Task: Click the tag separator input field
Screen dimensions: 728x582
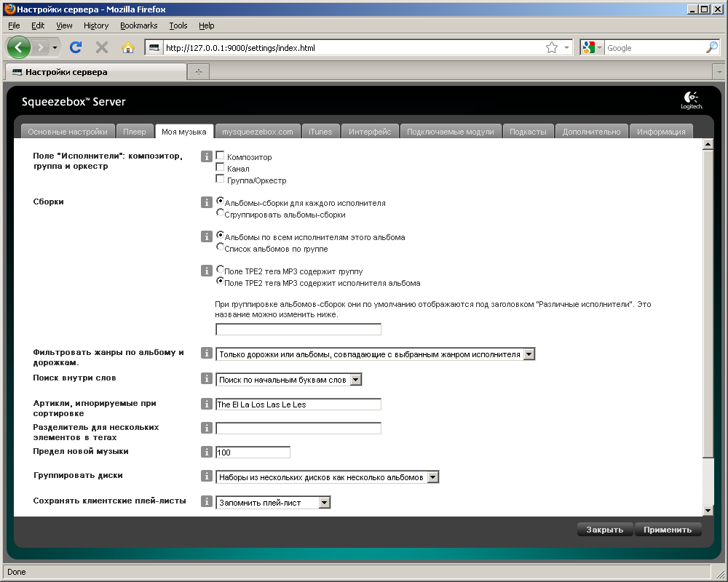Action: [298, 428]
